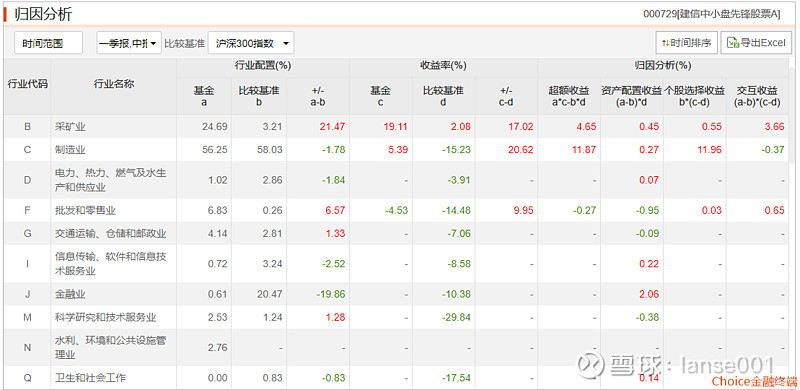Screen dimensions: 800x390
Task: Click the 收益率(%) column group header
Action: coord(443,66)
